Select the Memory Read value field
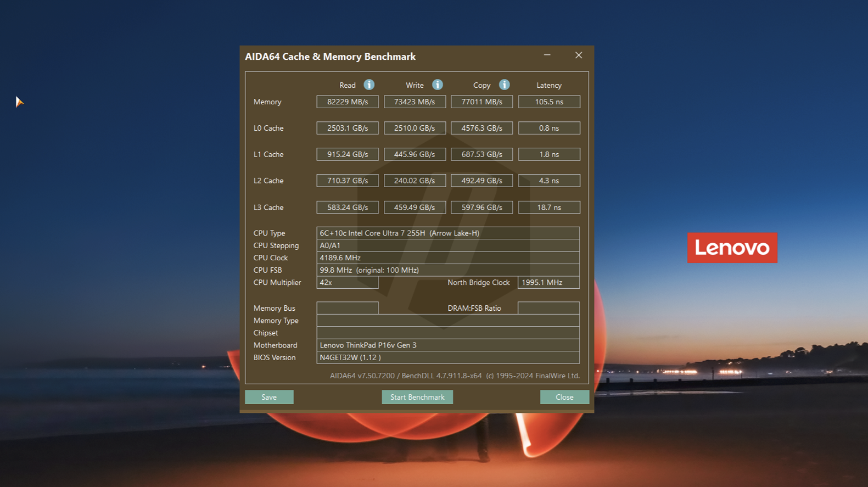 [x=347, y=102]
